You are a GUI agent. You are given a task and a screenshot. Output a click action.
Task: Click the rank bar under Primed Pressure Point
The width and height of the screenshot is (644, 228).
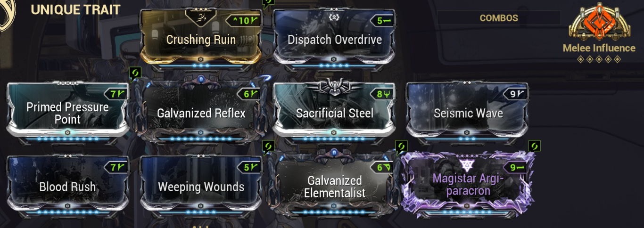tap(67, 139)
